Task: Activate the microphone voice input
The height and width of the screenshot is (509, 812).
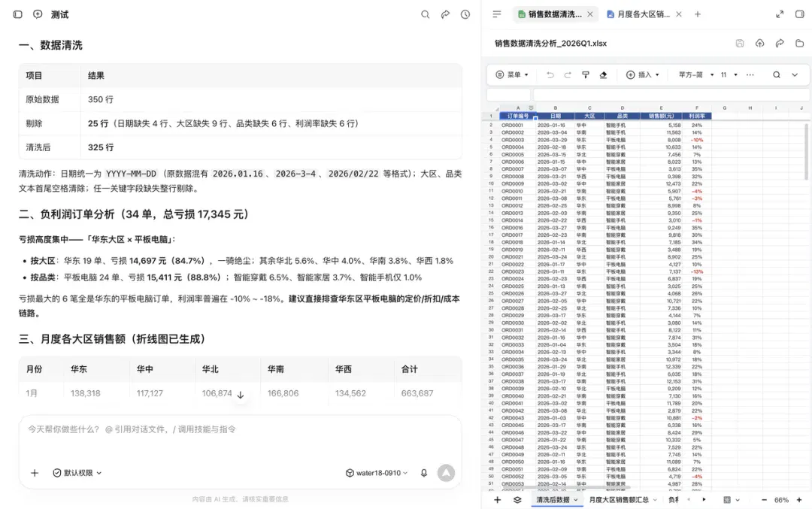Action: tap(423, 473)
